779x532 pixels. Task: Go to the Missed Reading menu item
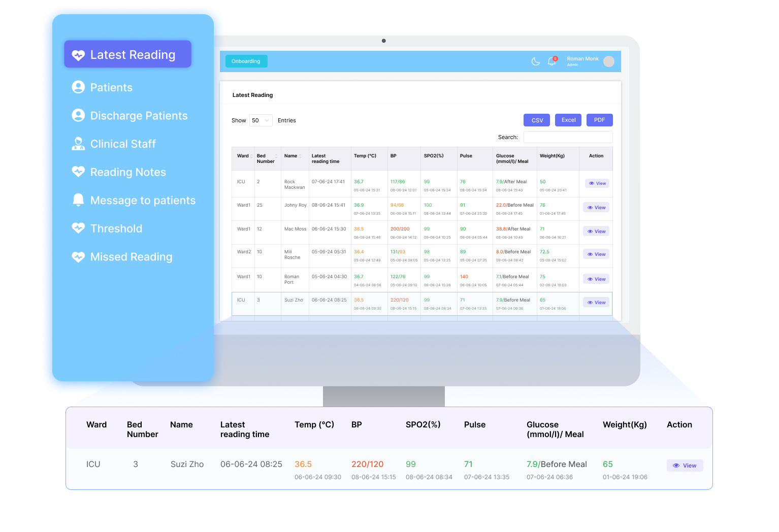coord(122,257)
